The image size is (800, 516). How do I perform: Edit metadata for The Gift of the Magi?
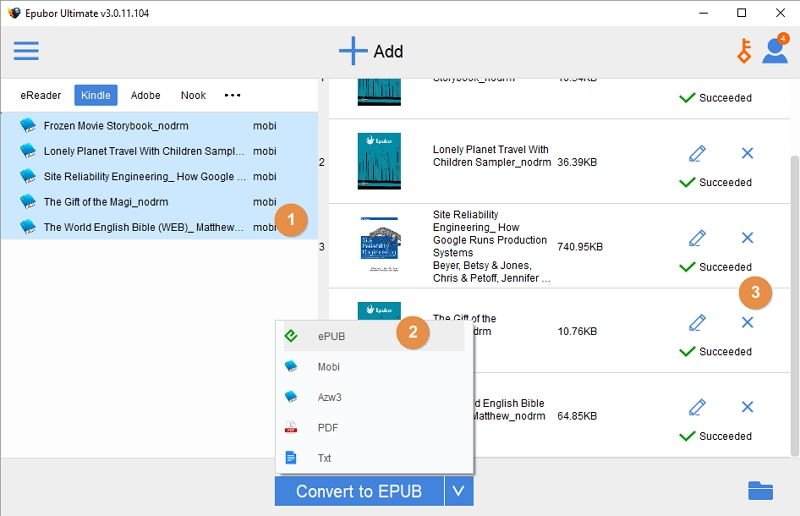pos(697,323)
